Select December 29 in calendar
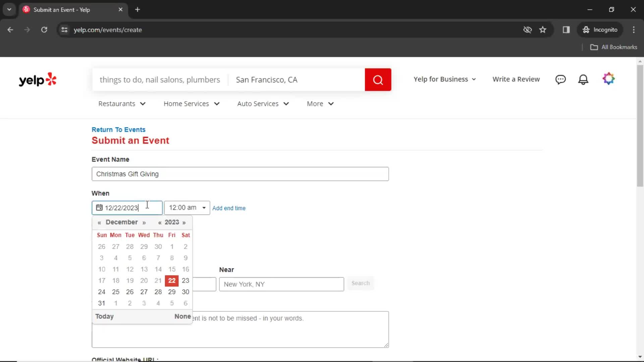The width and height of the screenshot is (644, 362). 172,292
